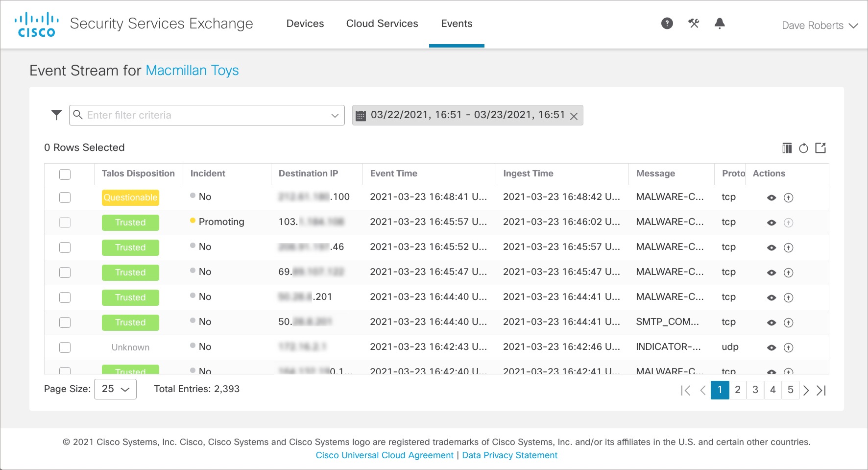This screenshot has height=470, width=868.
Task: Go to first page icon
Action: [x=686, y=391]
